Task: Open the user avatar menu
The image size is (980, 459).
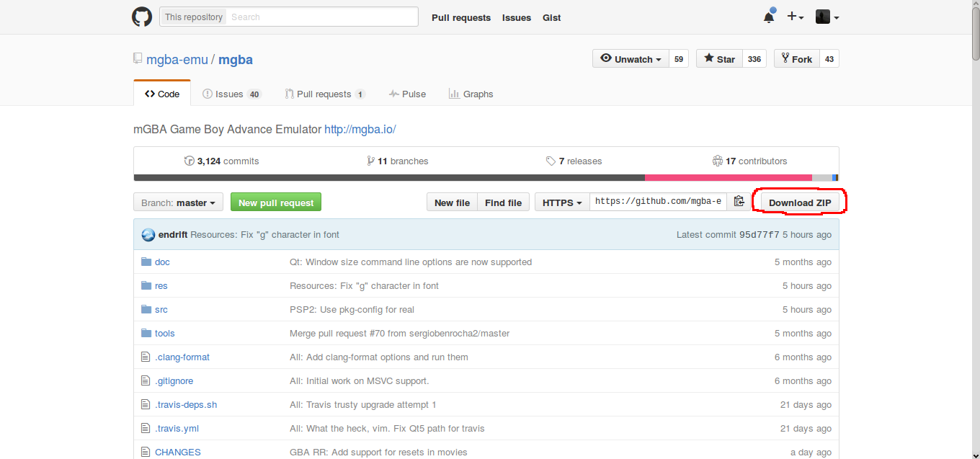Action: pyautogui.click(x=827, y=17)
